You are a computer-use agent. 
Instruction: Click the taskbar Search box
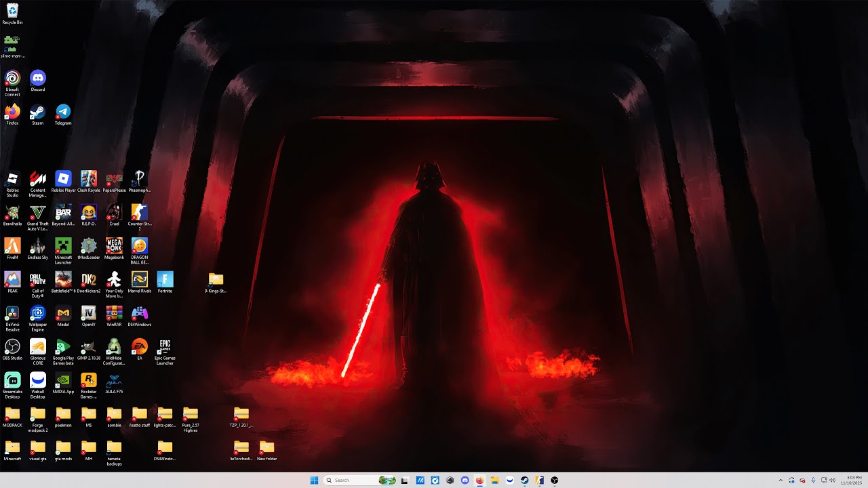tap(360, 480)
